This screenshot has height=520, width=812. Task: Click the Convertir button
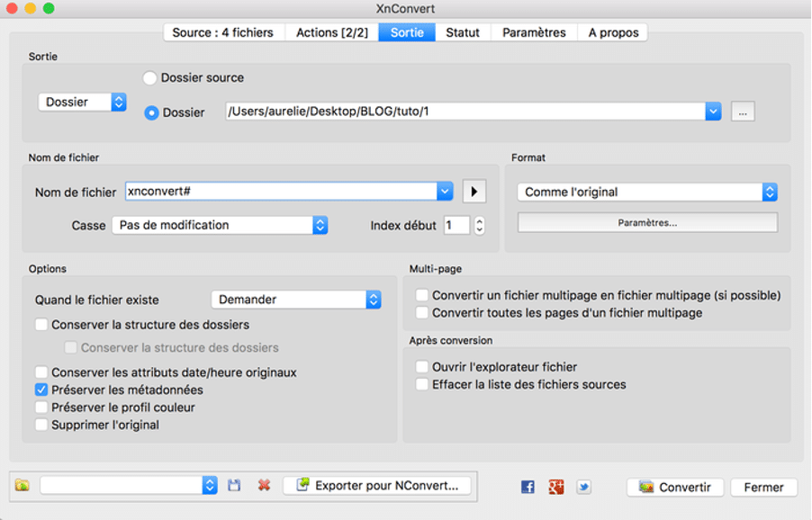[675, 487]
